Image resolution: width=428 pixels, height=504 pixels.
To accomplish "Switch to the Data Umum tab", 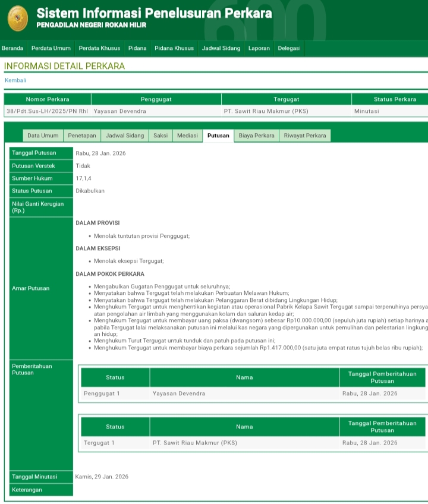I will pos(43,136).
